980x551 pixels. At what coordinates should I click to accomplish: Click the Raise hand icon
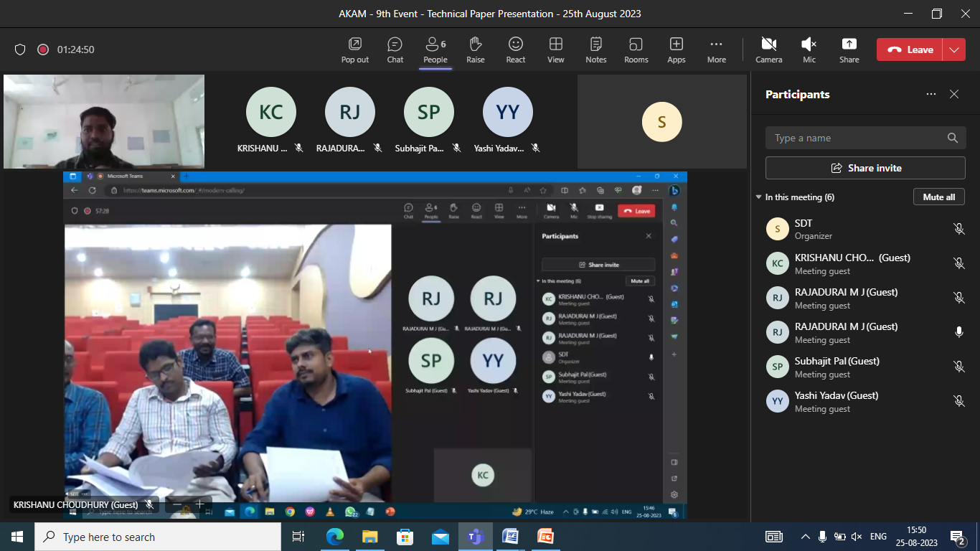[x=475, y=50]
